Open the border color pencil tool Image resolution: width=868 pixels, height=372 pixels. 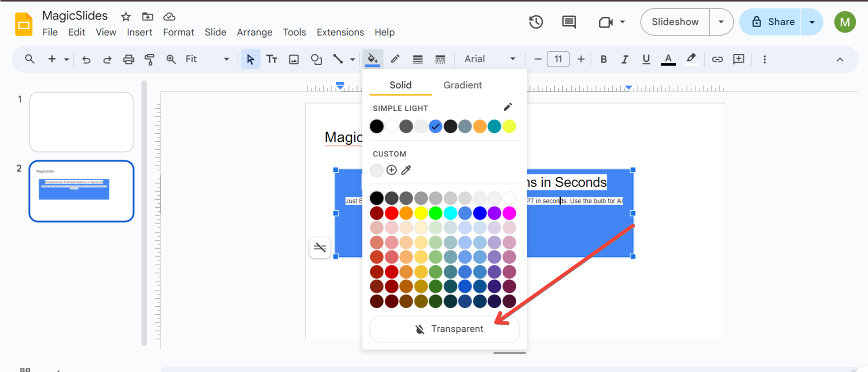[395, 59]
